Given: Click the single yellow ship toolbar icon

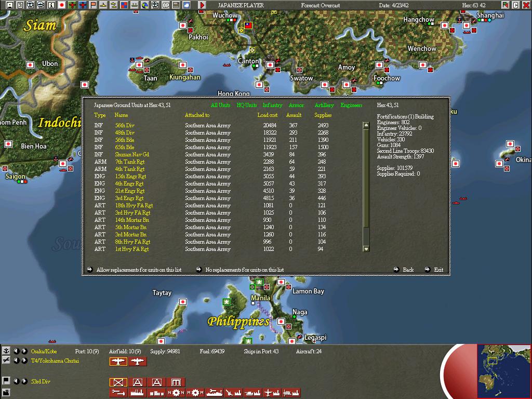Looking at the screenshot, I should pos(103,5).
